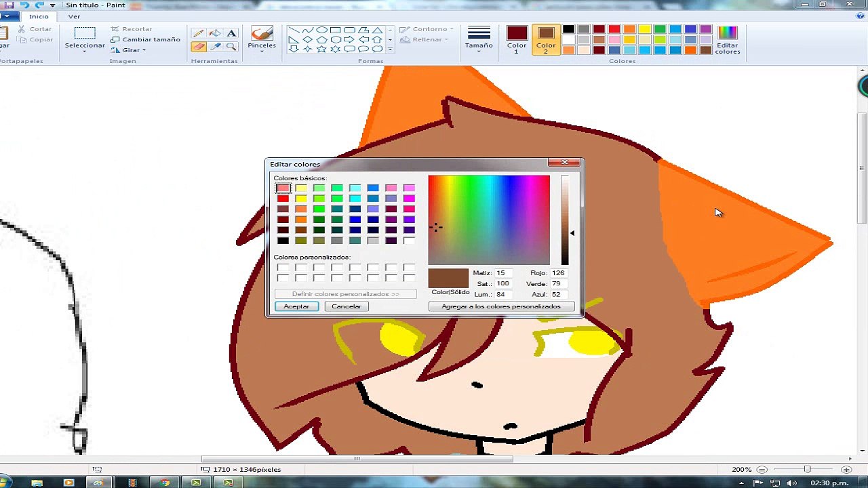868x488 pixels.
Task: Click the Verde green value field
Action: click(559, 283)
